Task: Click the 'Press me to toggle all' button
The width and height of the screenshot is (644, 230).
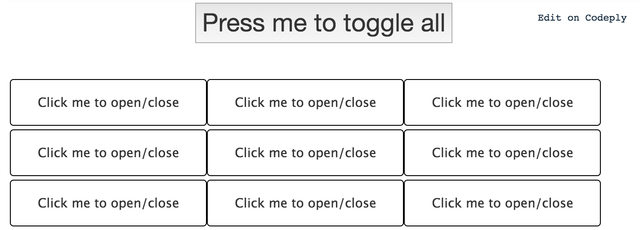Action: tap(323, 23)
